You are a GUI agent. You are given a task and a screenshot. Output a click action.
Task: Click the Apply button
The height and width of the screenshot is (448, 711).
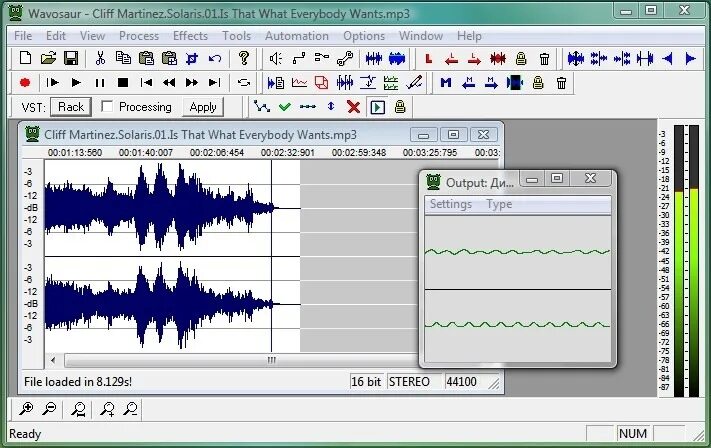point(203,107)
